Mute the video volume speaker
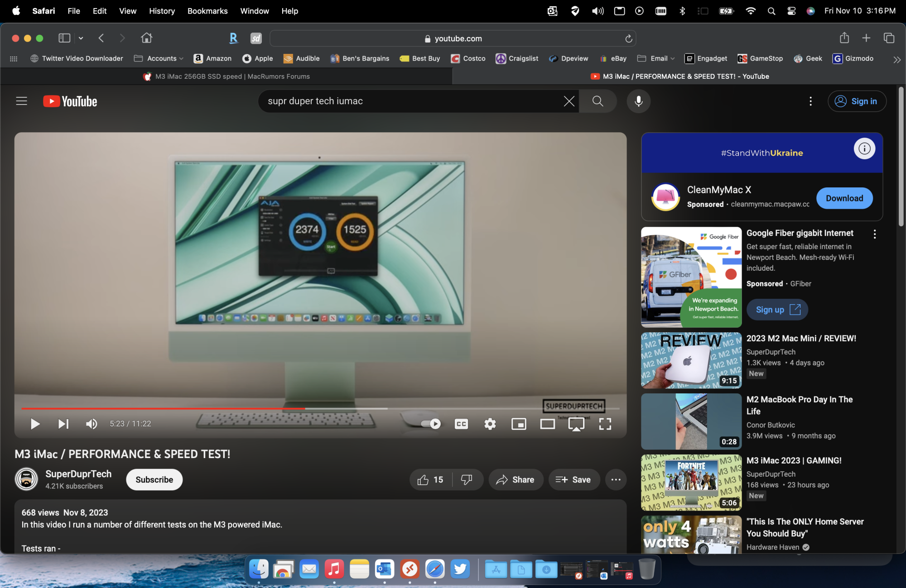This screenshot has width=906, height=588. (x=91, y=424)
